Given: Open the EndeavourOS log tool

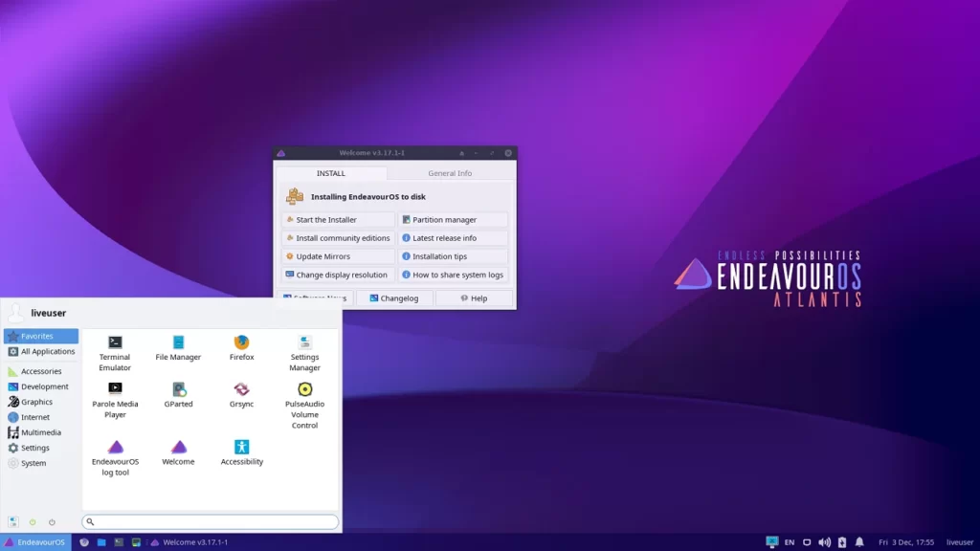Looking at the screenshot, I should tap(115, 448).
